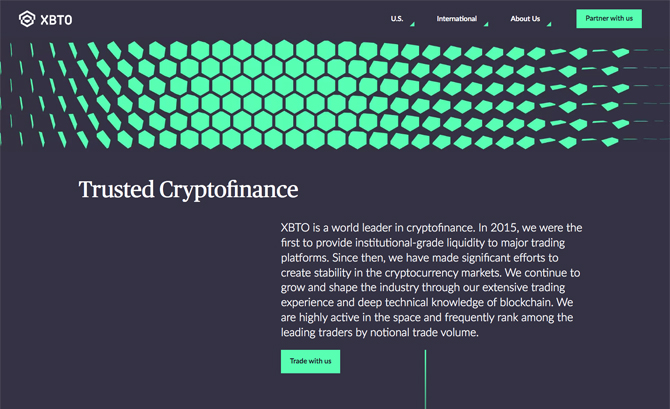Open the About Us navigation menu

click(525, 19)
